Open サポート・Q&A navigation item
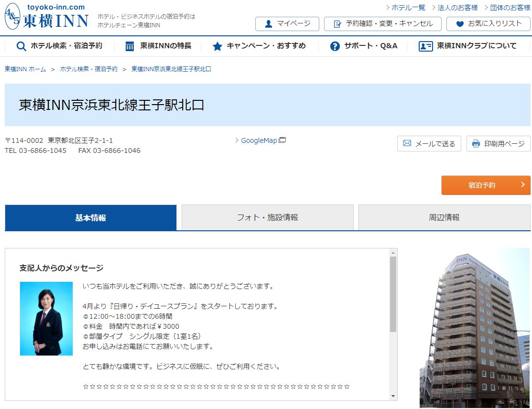The width and height of the screenshot is (532, 409). (x=364, y=46)
